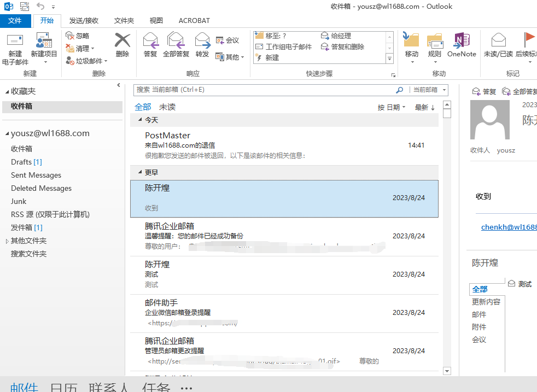
Task: Expand the 其他文件夹 folder
Action: pos(7,241)
